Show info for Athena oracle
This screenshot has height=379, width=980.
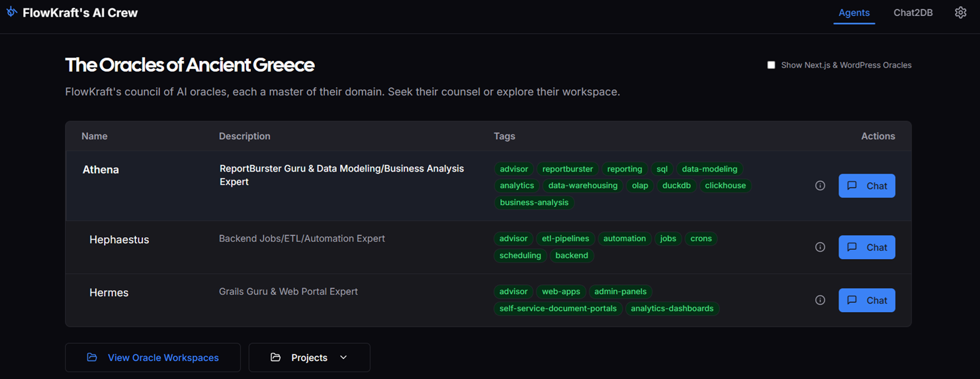click(820, 186)
